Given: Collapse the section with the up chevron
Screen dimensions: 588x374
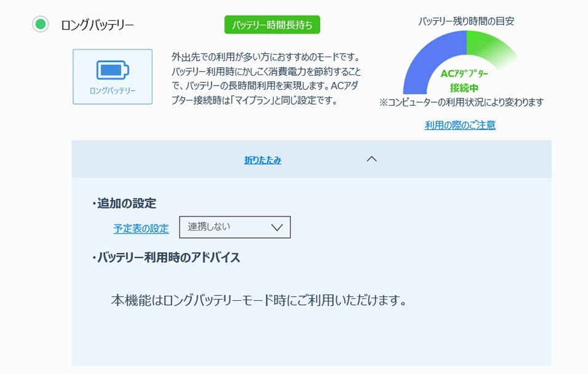Looking at the screenshot, I should [371, 159].
